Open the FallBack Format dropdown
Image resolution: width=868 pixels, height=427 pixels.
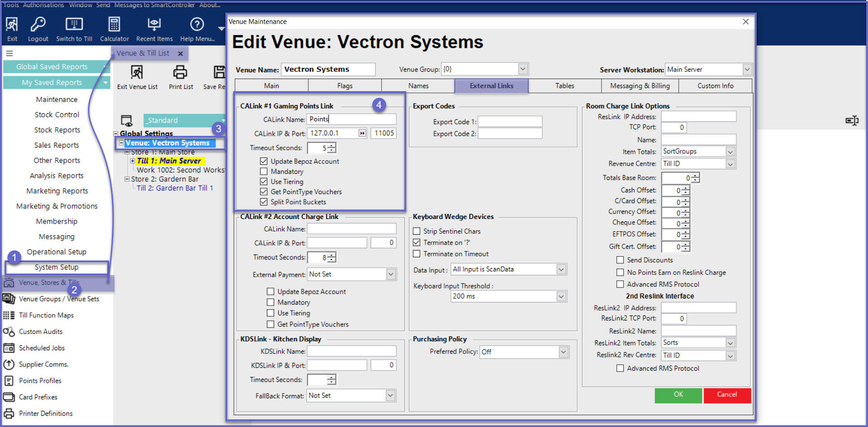[390, 395]
